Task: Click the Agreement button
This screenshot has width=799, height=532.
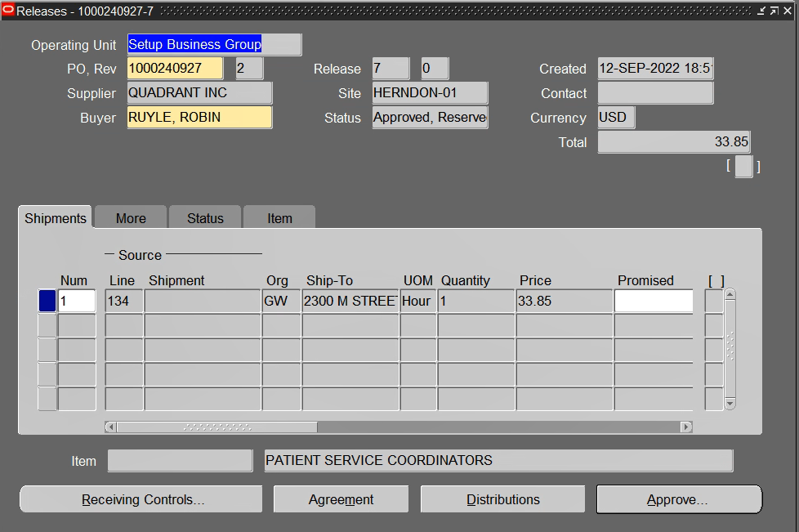Action: (x=341, y=499)
